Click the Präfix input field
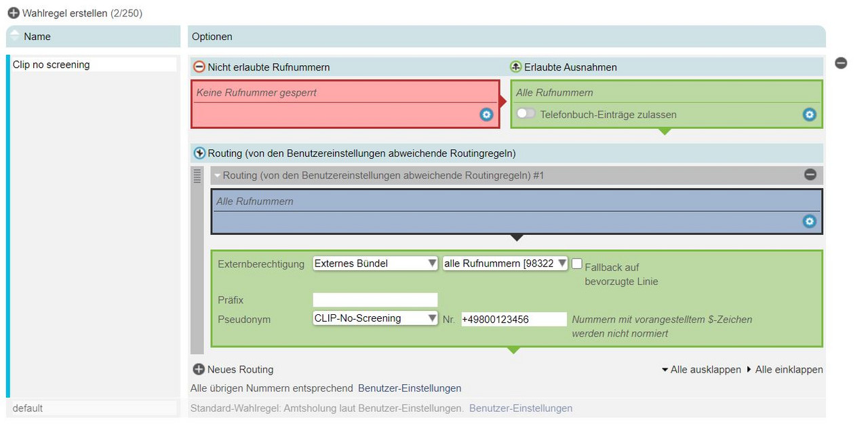This screenshot has width=868, height=433. 375,300
